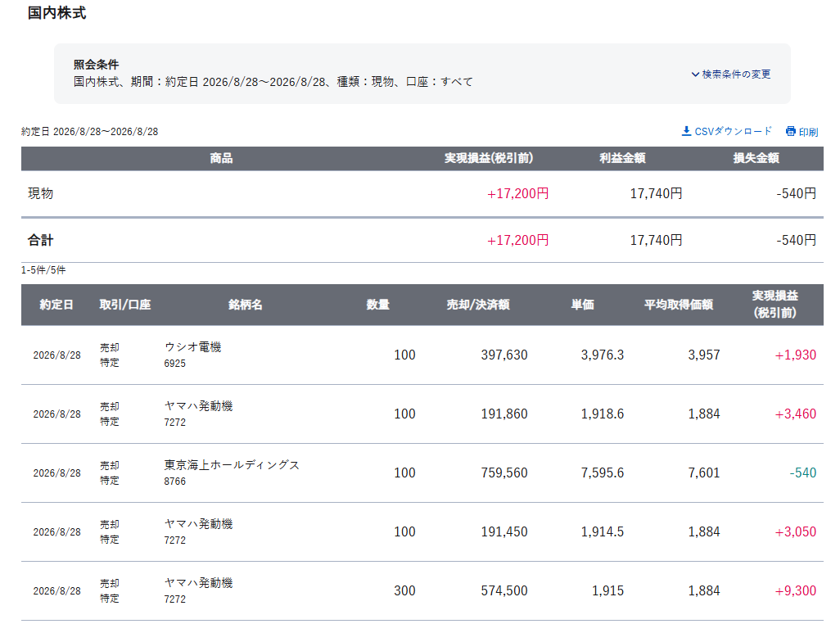Click the +3,460 realized gain
The width and height of the screenshot is (840, 633).
(x=796, y=414)
